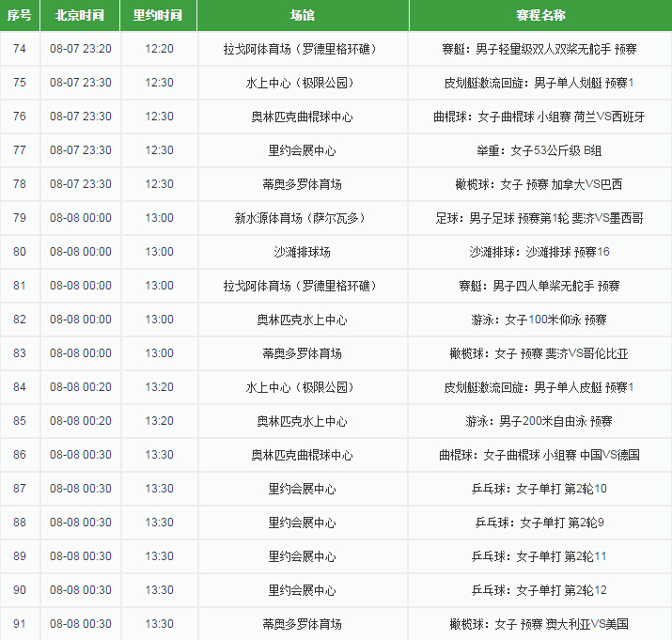
Task: Click the 北京时间 column header
Action: tap(80, 15)
